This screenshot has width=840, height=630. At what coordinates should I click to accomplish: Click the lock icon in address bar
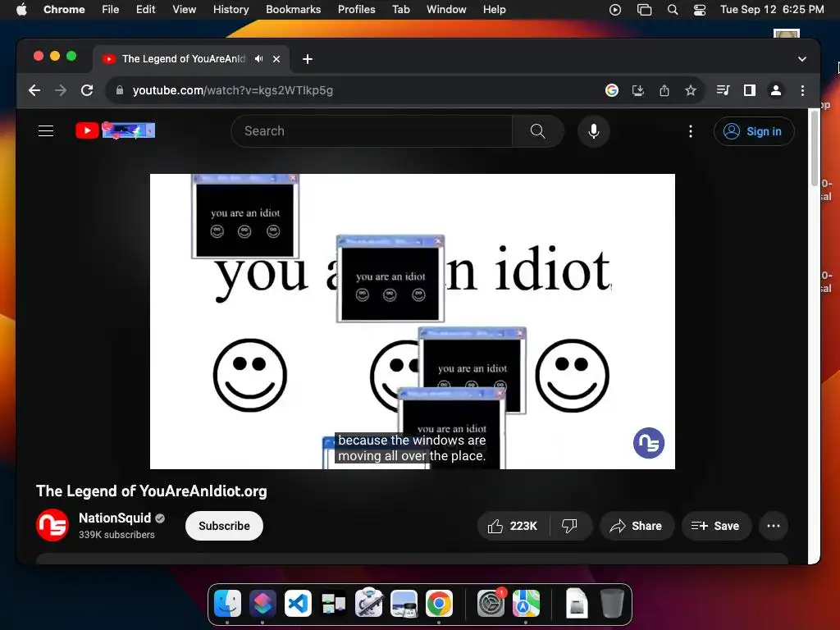tap(120, 90)
